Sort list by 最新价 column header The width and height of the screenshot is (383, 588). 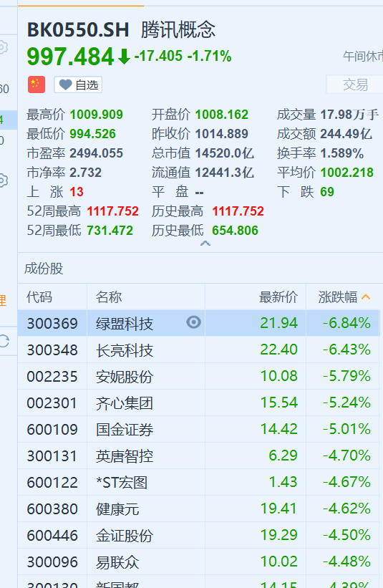pos(278,297)
